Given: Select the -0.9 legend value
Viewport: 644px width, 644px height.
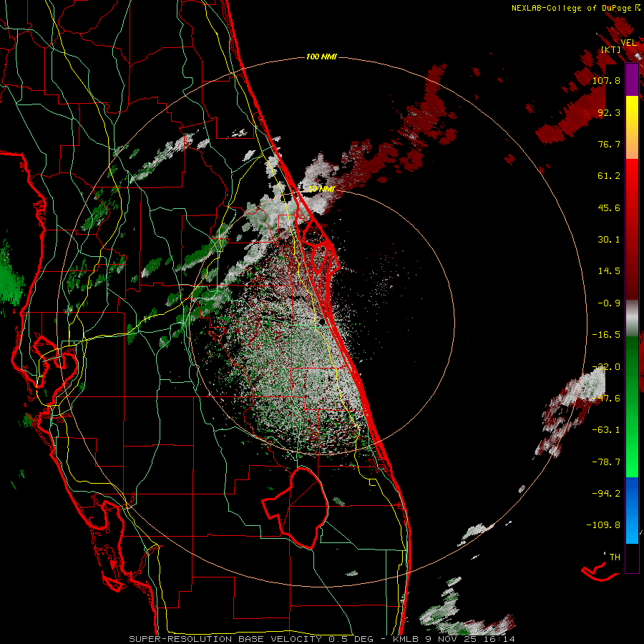Looking at the screenshot, I should 609,303.
